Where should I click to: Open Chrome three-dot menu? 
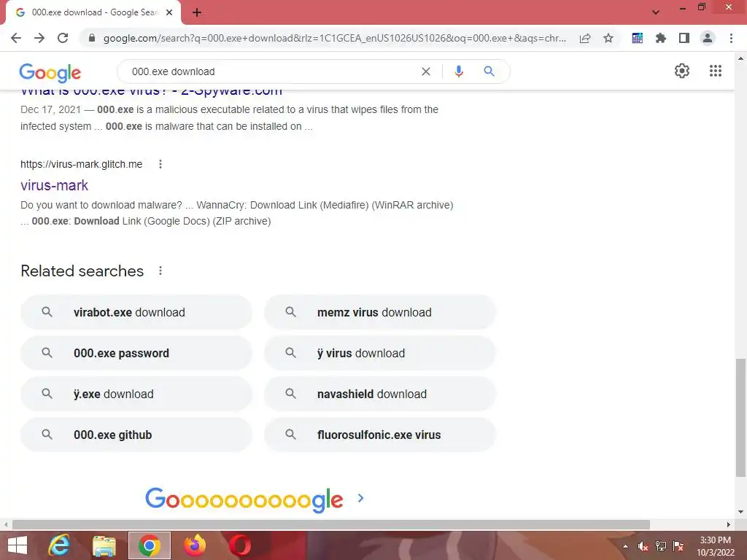click(x=731, y=38)
